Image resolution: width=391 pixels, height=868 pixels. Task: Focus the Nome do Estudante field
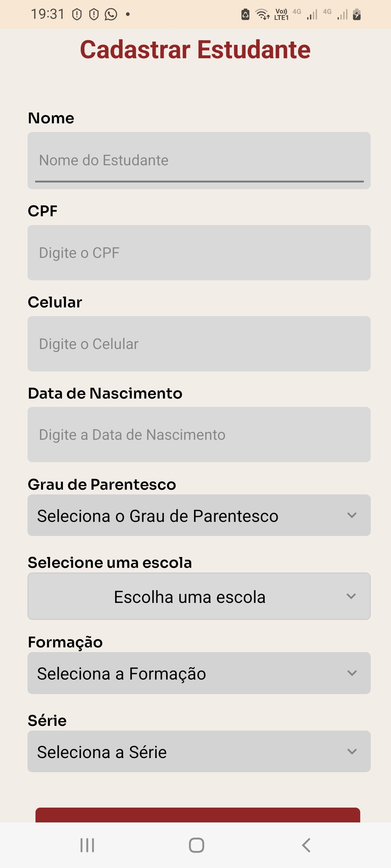(199, 161)
